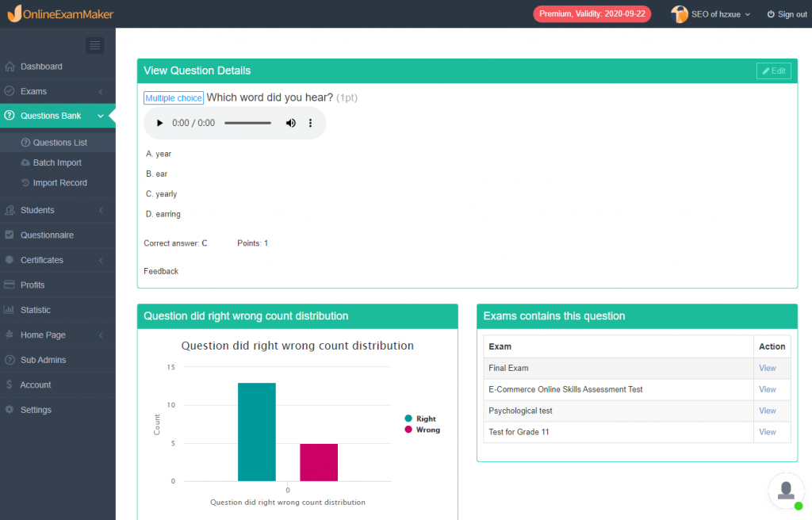Open the Settings page from sidebar

[x=36, y=410]
